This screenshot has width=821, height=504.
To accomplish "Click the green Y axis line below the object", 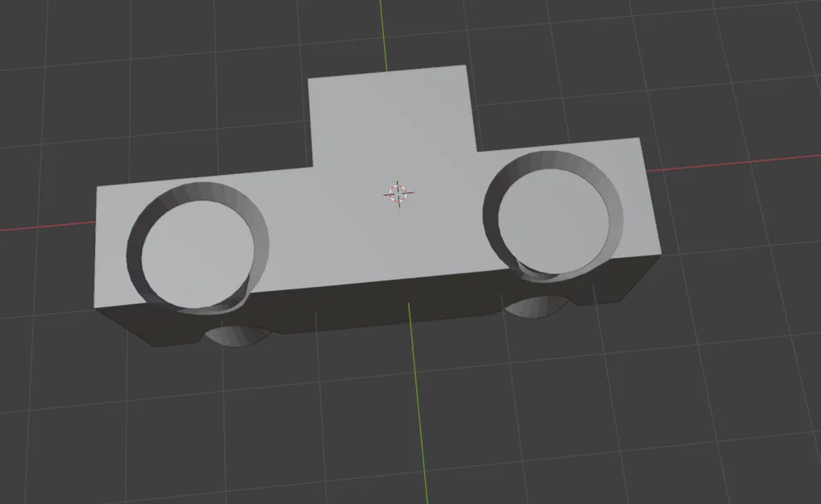I will [x=418, y=403].
